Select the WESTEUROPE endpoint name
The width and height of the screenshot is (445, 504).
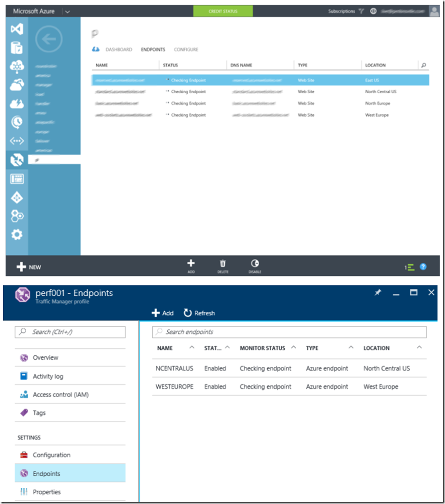coord(175,387)
